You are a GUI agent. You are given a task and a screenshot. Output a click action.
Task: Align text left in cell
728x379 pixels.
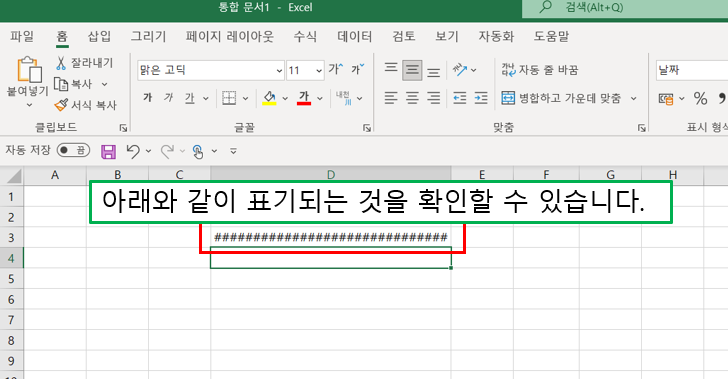391,98
